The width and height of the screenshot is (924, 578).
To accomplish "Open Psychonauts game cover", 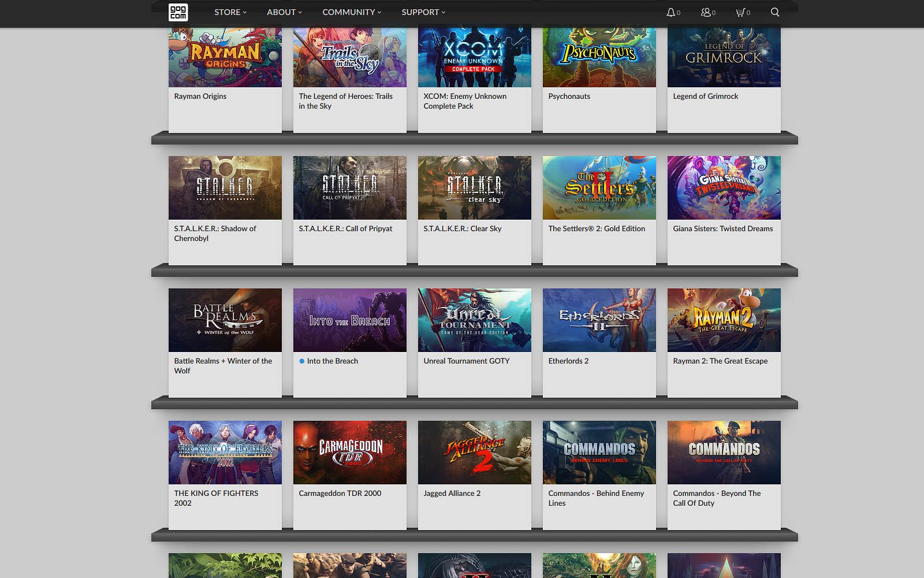I will click(599, 57).
